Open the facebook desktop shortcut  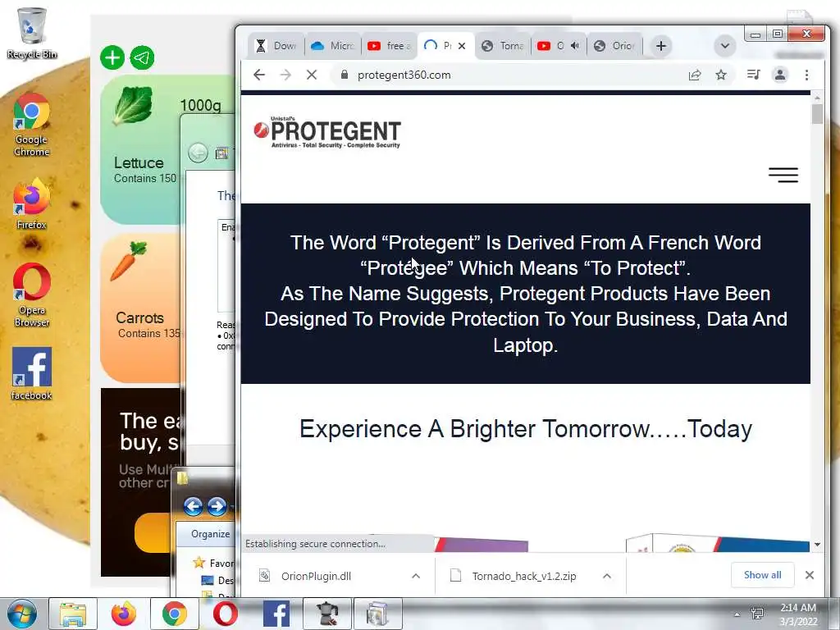tap(32, 373)
